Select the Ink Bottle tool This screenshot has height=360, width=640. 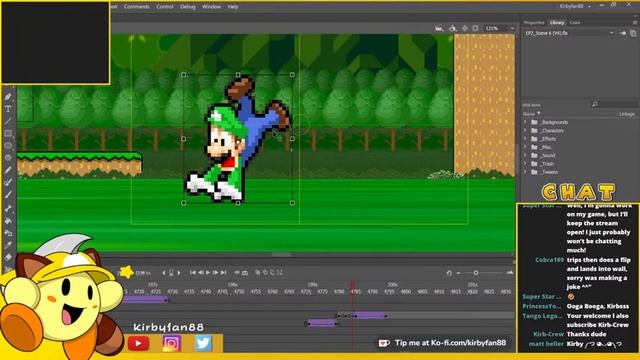tap(8, 233)
